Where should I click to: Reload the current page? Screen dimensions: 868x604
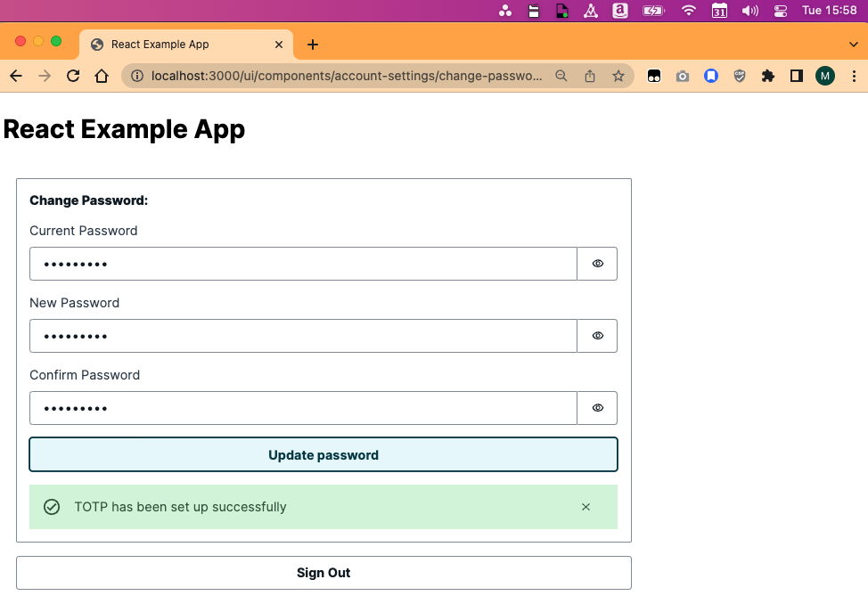pos(73,76)
